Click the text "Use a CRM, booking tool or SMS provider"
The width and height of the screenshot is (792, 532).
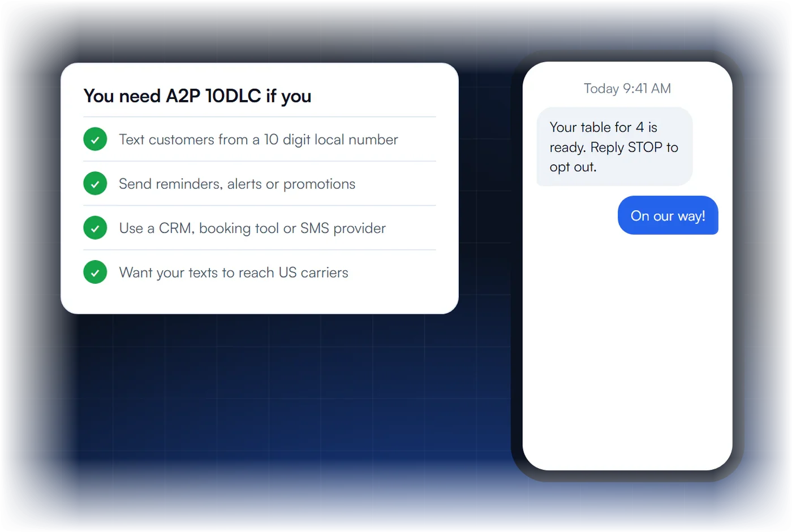[252, 228]
